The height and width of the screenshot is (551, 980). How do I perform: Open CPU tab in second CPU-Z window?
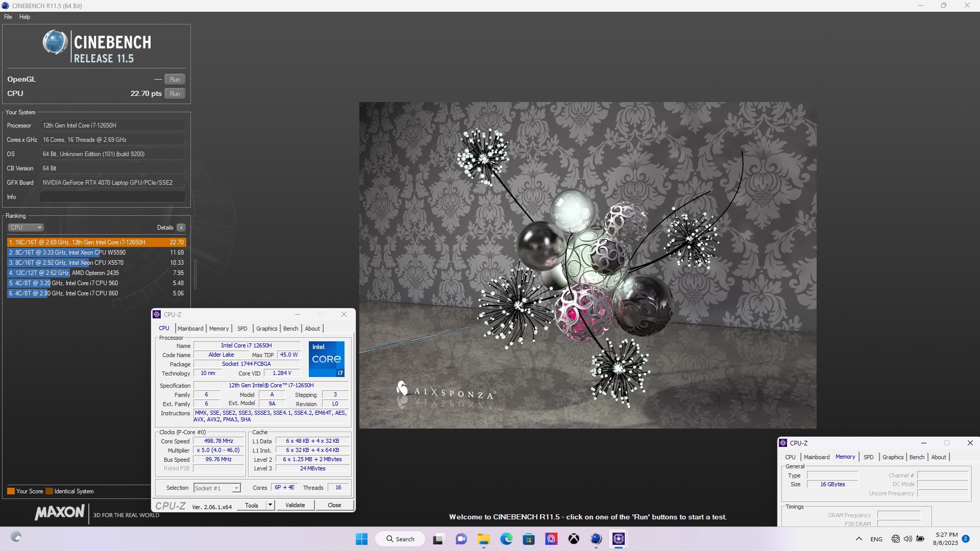click(790, 457)
